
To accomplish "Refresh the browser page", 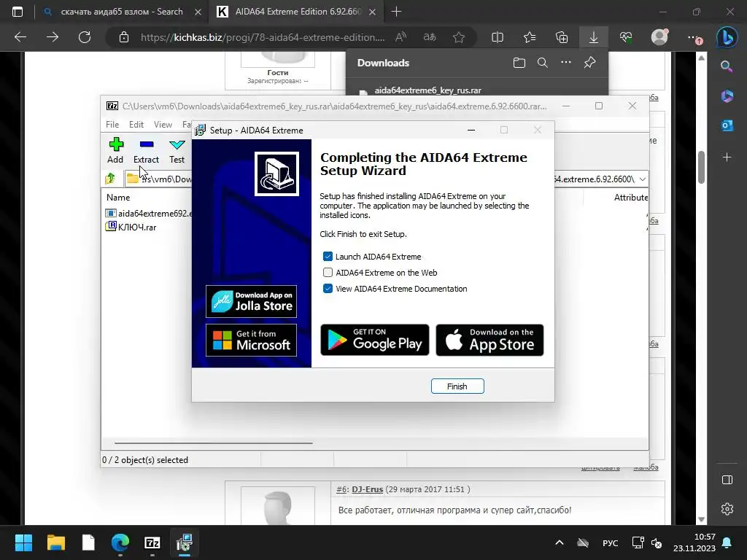I will coord(85,37).
